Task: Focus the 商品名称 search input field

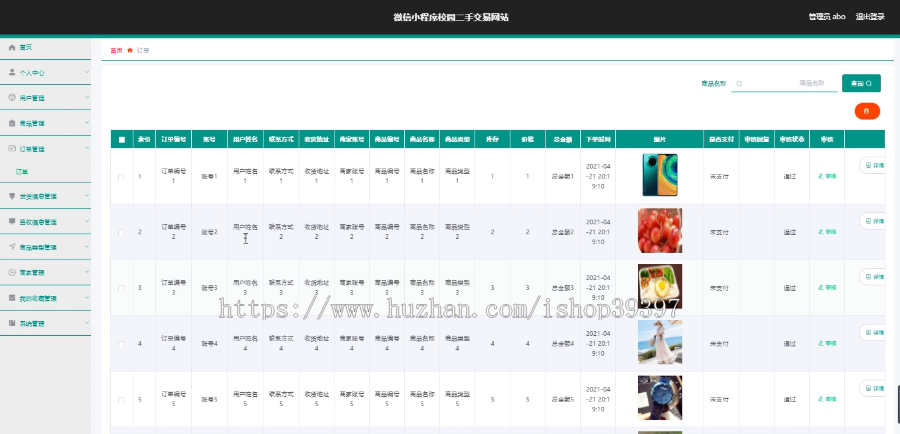Action: pyautogui.click(x=785, y=83)
